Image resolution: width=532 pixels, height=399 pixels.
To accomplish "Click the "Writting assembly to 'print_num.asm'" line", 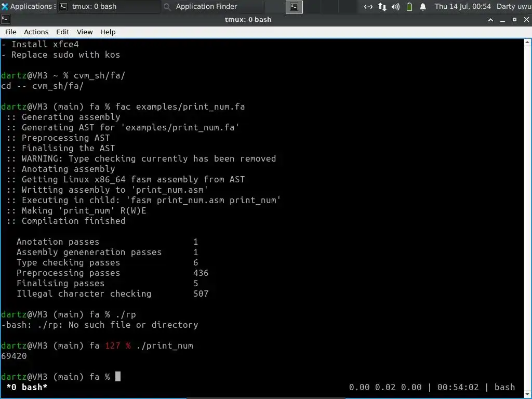I will click(x=107, y=190).
